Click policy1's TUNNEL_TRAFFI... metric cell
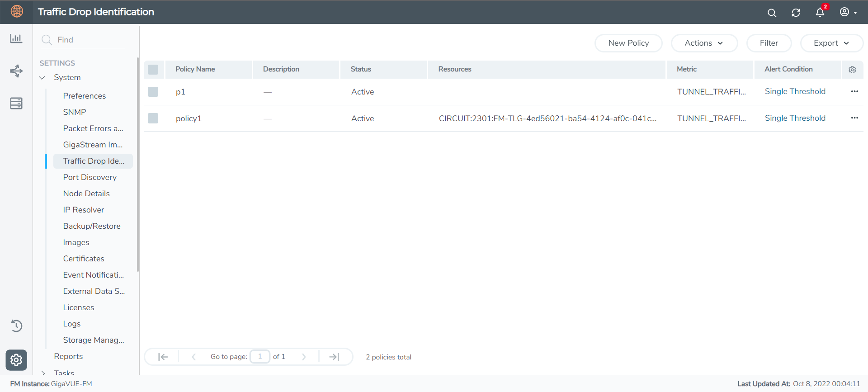868x392 pixels. (x=712, y=118)
